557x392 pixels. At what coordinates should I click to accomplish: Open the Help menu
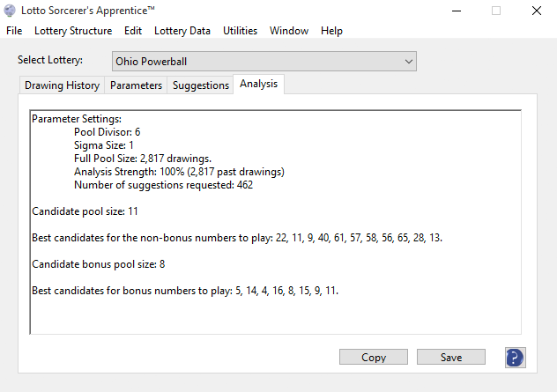331,31
